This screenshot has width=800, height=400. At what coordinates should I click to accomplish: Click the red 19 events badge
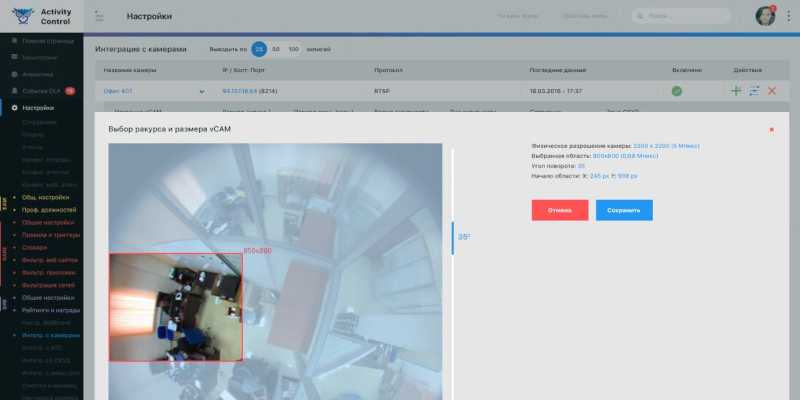click(70, 91)
